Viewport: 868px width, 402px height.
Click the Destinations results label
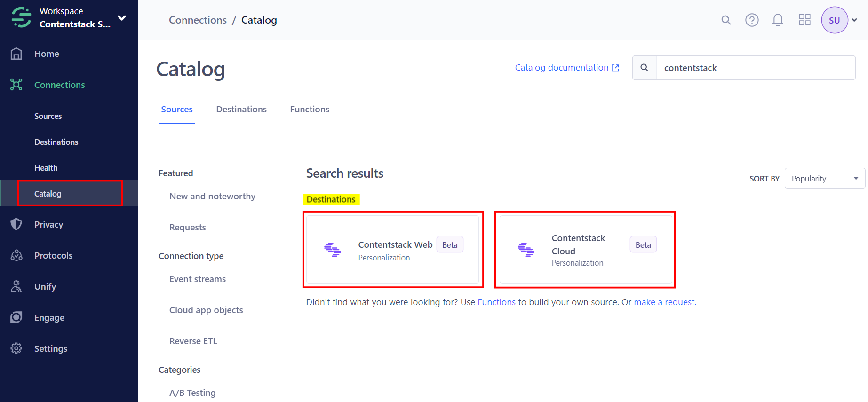coord(331,199)
